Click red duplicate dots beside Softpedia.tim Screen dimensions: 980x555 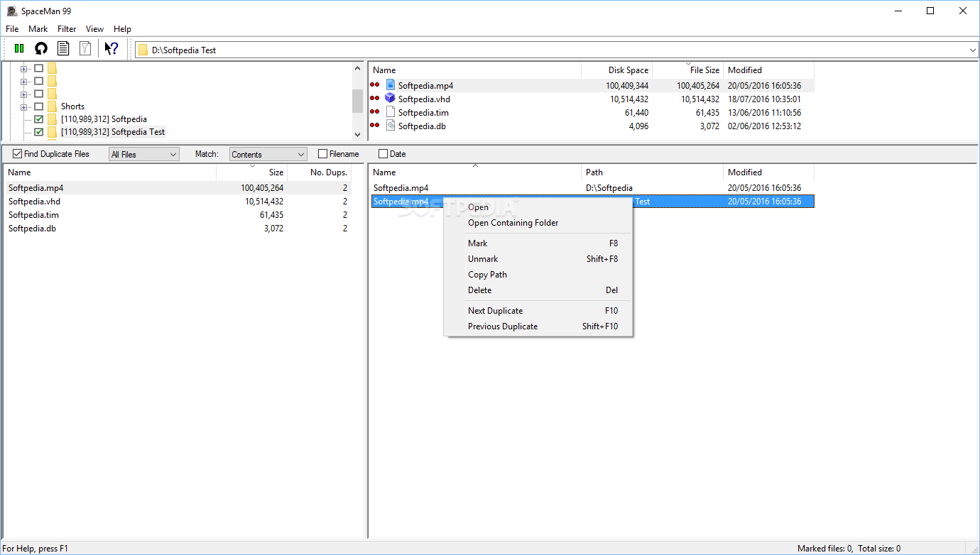pyautogui.click(x=375, y=112)
